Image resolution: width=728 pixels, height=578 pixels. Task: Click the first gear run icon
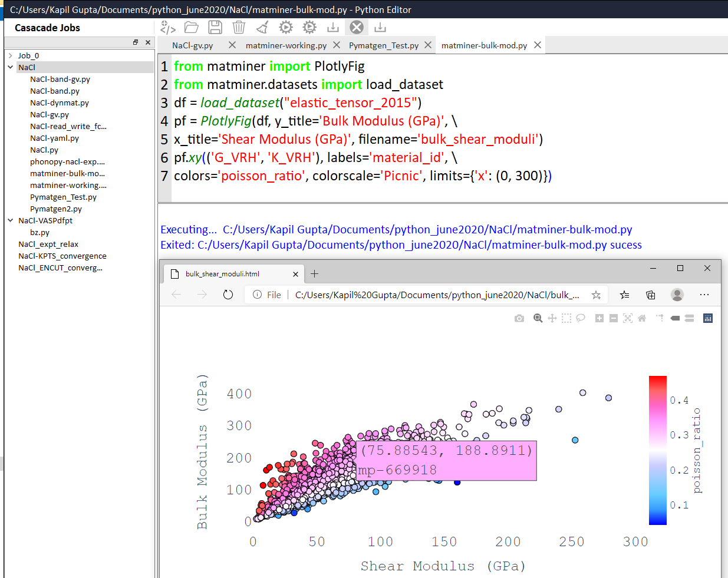286,27
